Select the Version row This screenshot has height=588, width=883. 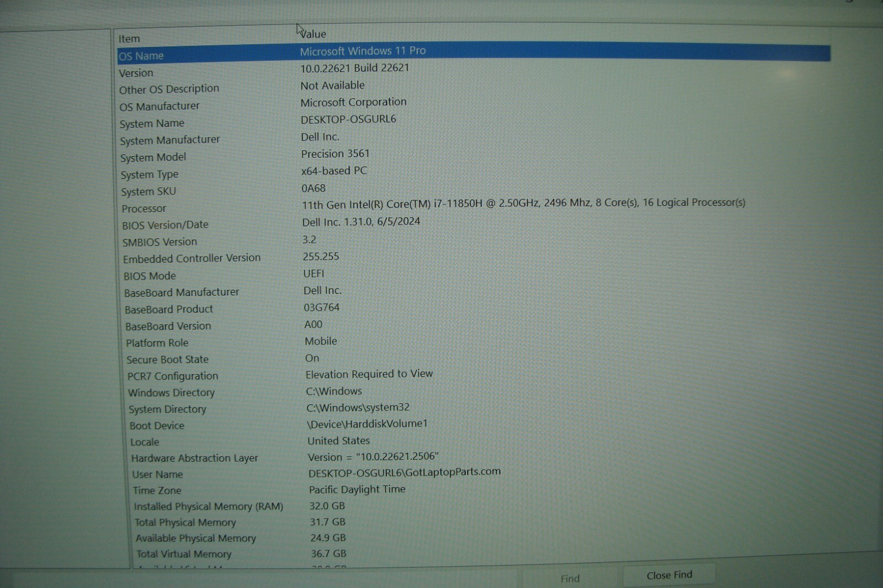click(136, 73)
